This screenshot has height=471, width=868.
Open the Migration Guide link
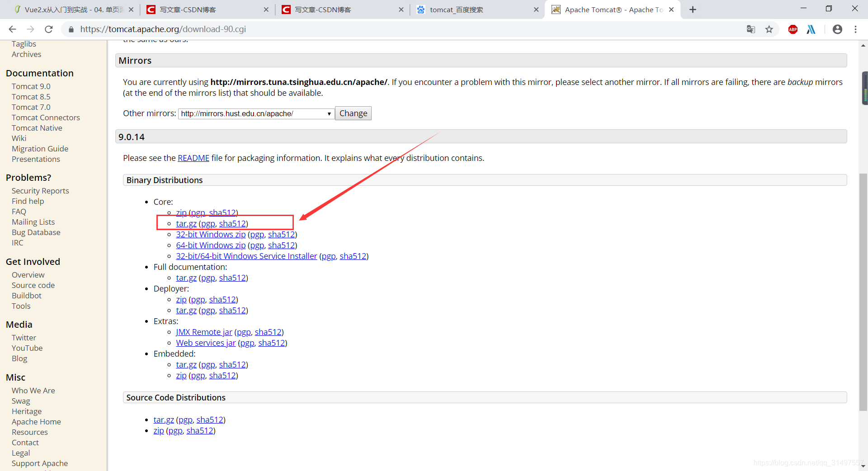click(x=40, y=149)
